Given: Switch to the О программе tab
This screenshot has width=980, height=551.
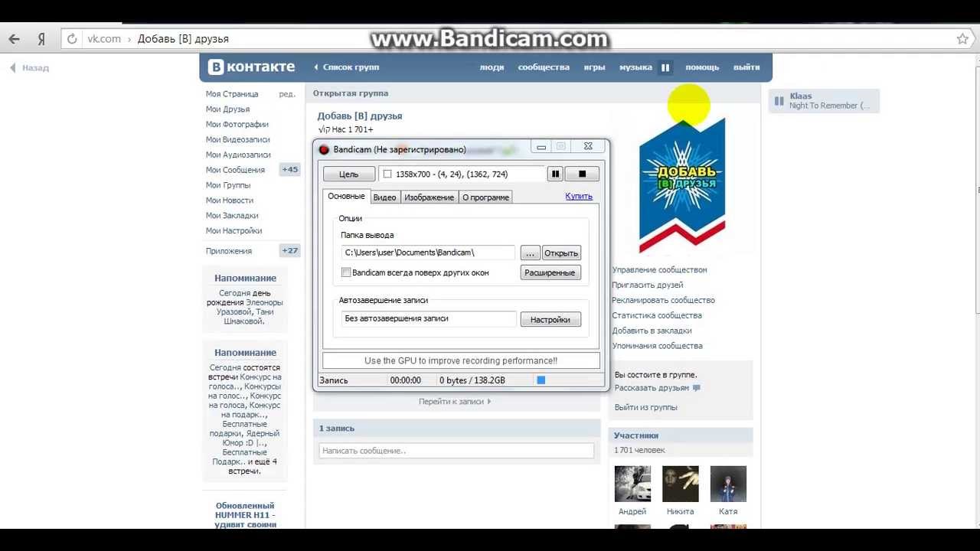Looking at the screenshot, I should [x=485, y=197].
